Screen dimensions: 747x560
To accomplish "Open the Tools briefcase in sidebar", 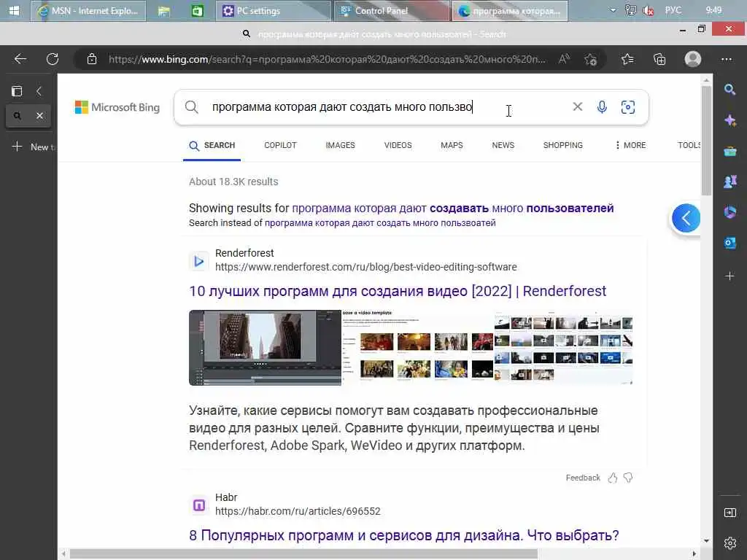I will tap(729, 151).
